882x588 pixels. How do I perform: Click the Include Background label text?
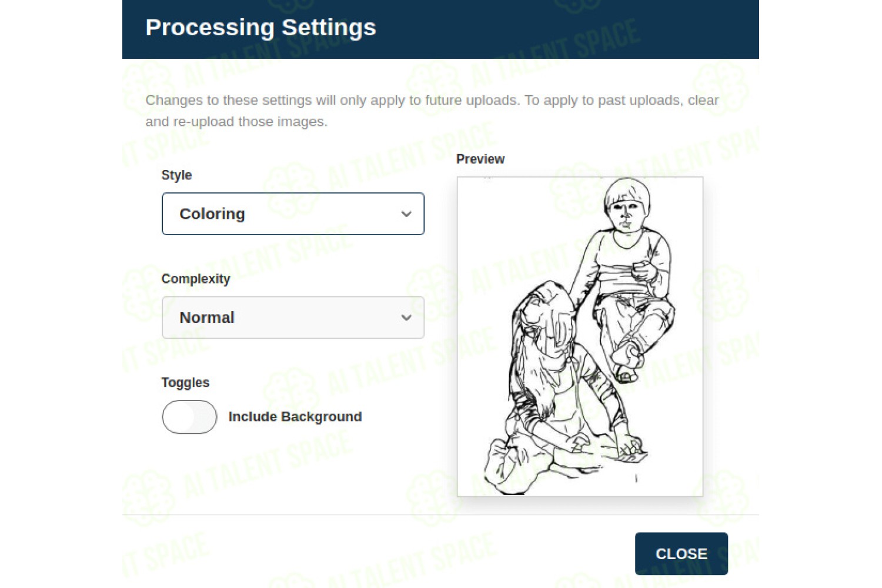pyautogui.click(x=295, y=416)
